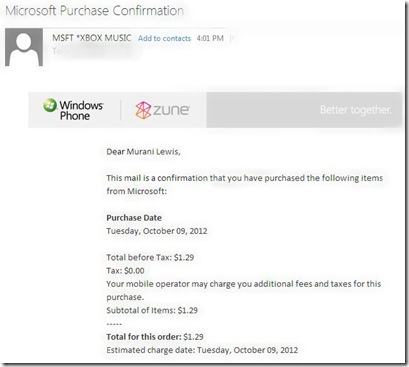Click the Total for this order line
Screen dimensions: 409x367
155,337
